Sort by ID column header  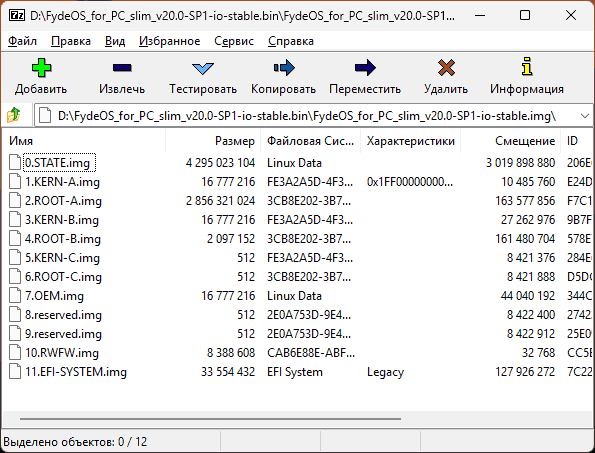(577, 141)
